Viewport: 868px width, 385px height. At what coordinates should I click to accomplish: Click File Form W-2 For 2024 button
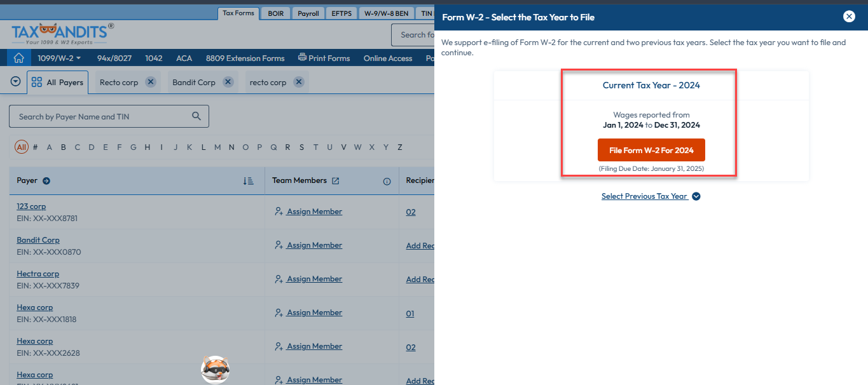(651, 150)
